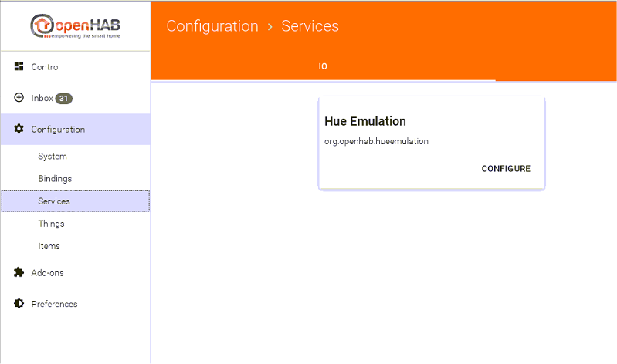Viewport: 617px width, 364px height.
Task: Select System under Configuration
Action: (53, 157)
